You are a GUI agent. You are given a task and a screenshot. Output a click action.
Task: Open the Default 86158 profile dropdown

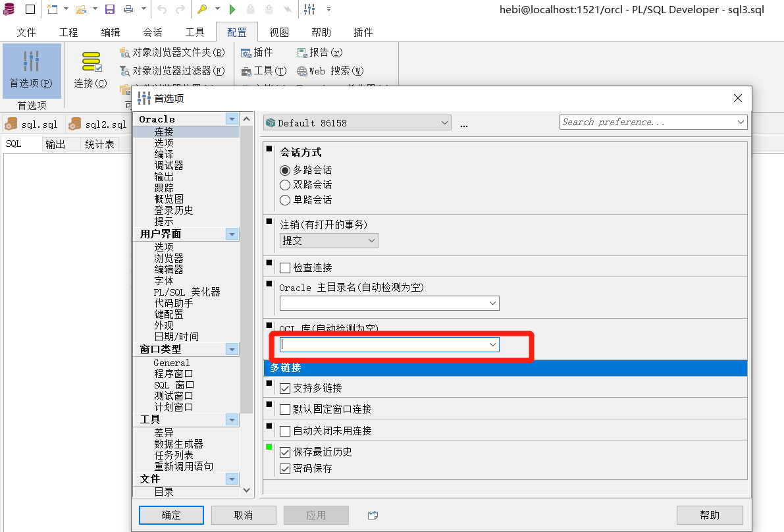pyautogui.click(x=445, y=122)
